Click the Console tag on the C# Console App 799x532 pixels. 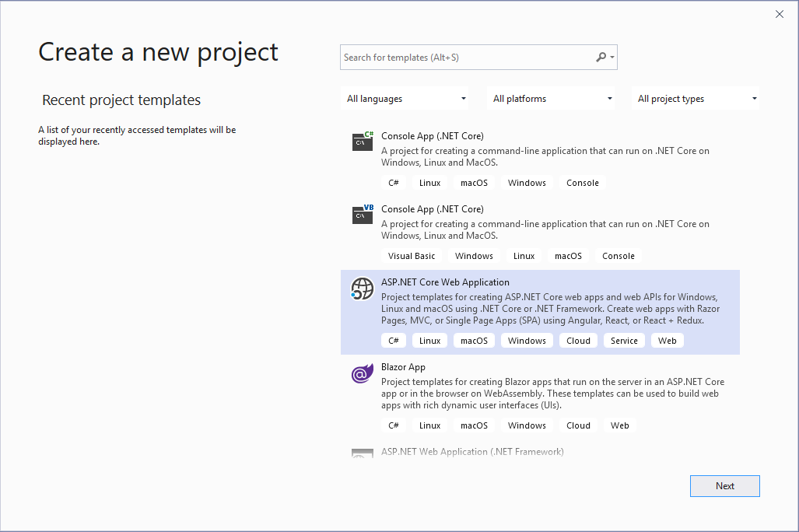pos(582,182)
